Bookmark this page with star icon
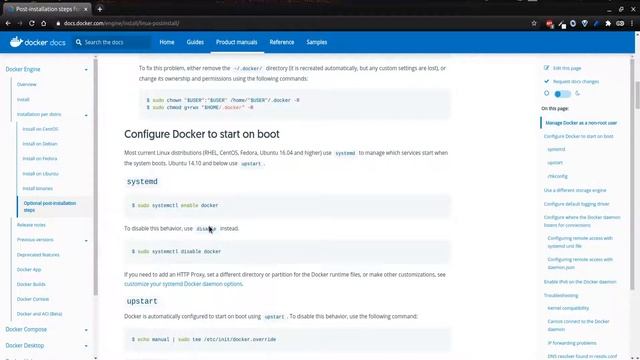Viewport: 640px width, 360px height. (x=534, y=23)
